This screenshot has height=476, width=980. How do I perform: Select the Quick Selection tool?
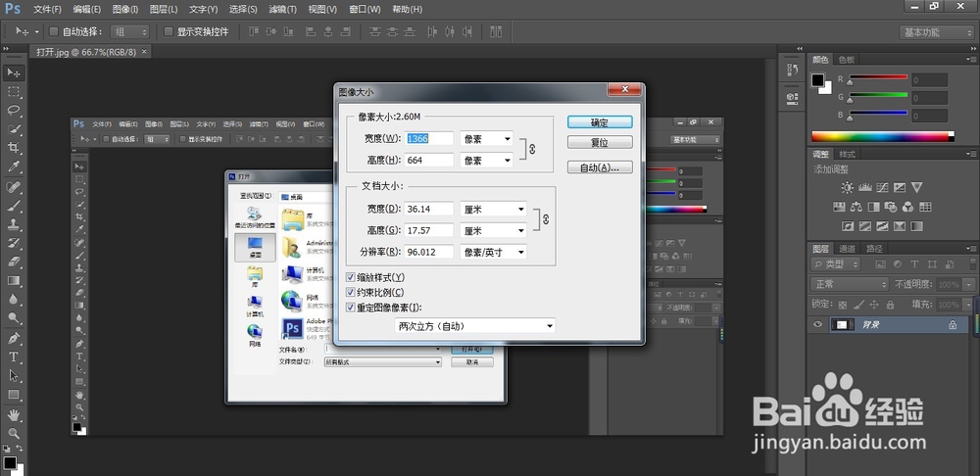coord(13,129)
